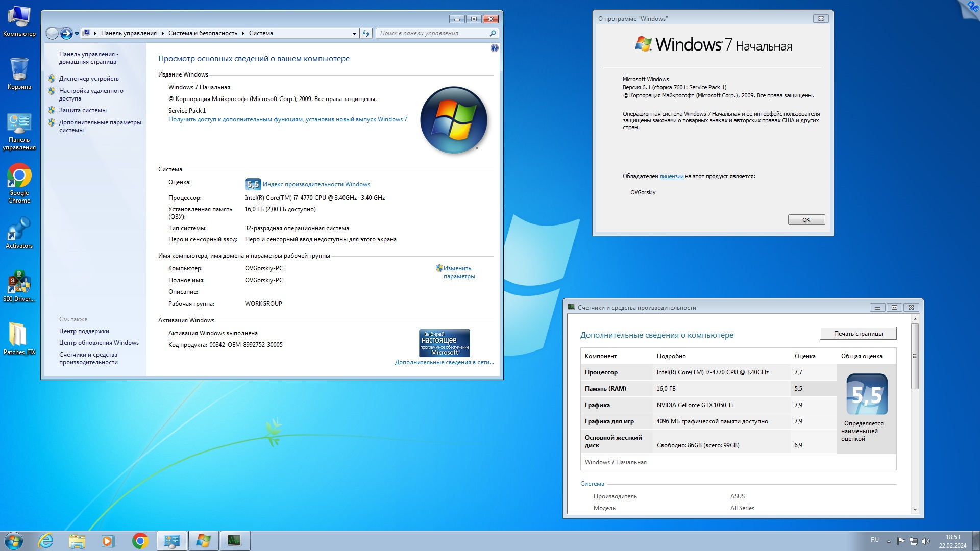Viewport: 980px width, 551px height.
Task: Click the product code 00342-OEM-8992752-30005
Action: [x=246, y=345]
